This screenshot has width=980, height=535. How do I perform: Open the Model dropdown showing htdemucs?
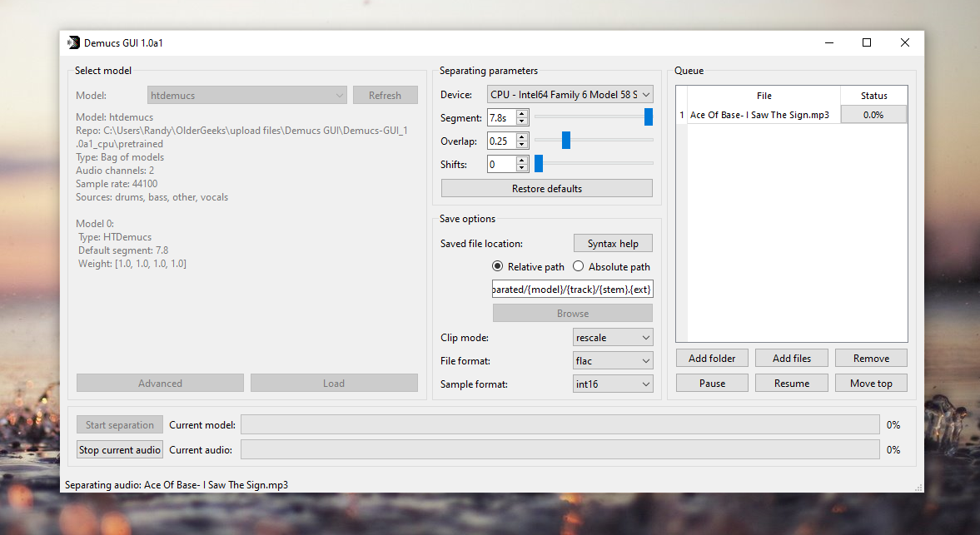coord(247,95)
